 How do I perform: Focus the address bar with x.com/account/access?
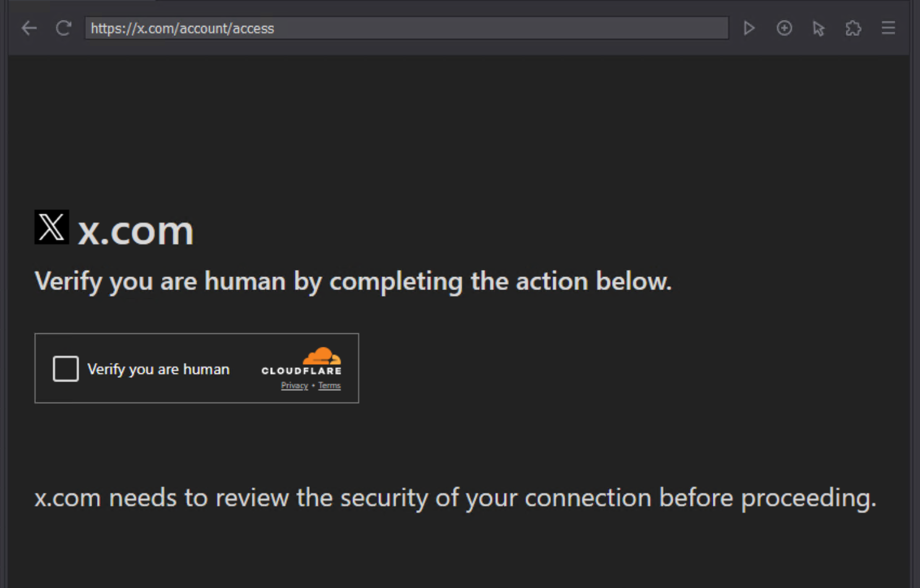click(406, 28)
